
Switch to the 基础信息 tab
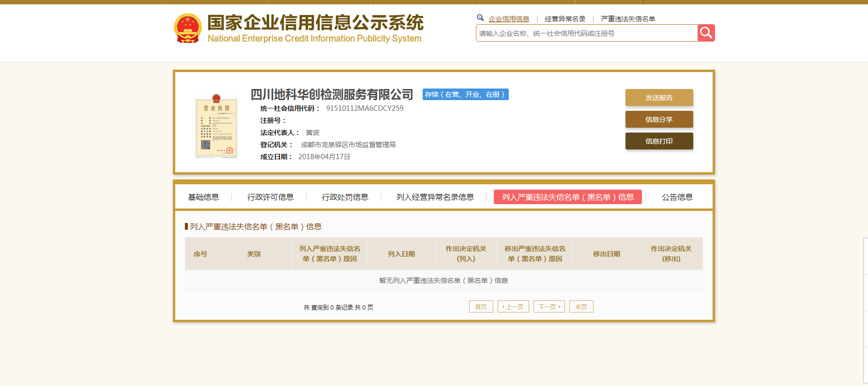point(203,197)
